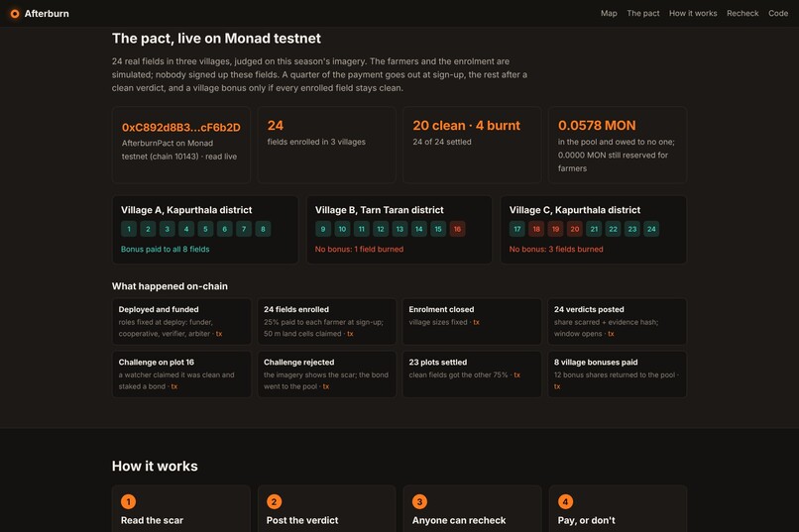
Task: Open tx link in Deployed and funded card
Action: click(x=219, y=334)
